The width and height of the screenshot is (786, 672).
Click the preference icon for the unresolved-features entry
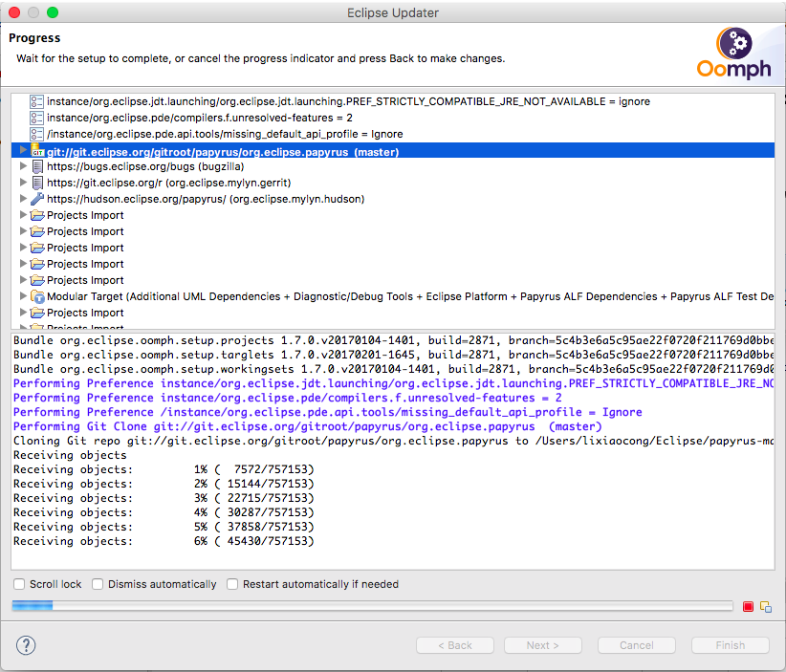coord(37,118)
